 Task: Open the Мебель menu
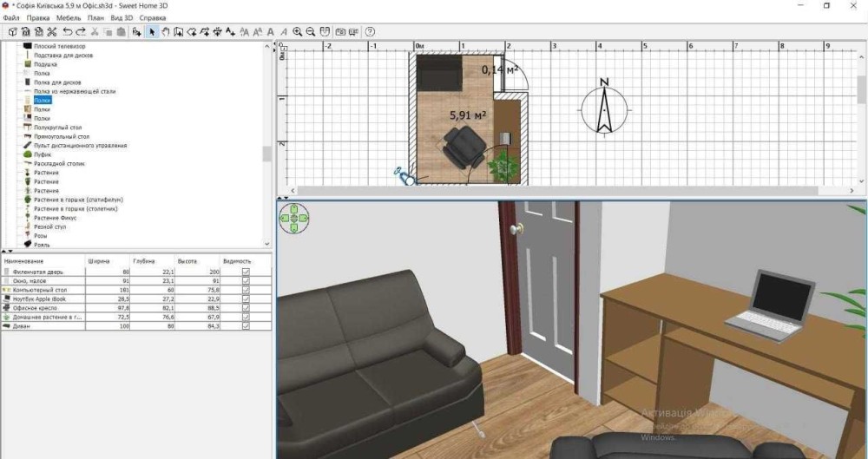(x=68, y=17)
